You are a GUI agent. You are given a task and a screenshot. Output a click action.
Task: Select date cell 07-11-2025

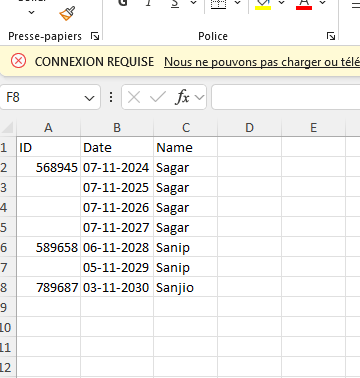click(117, 187)
